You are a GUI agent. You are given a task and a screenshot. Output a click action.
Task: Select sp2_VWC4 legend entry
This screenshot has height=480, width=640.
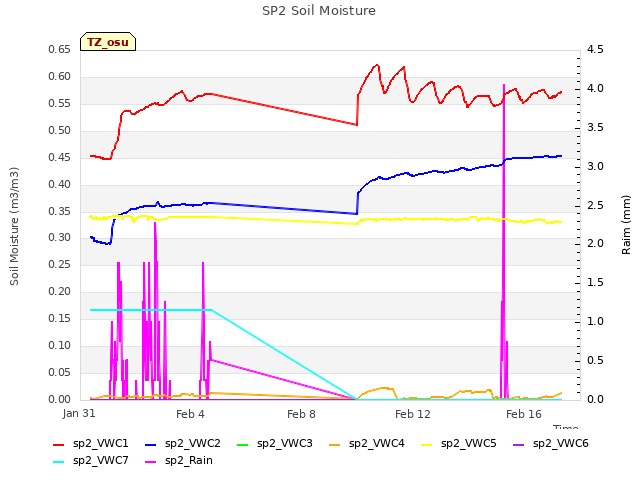pyautogui.click(x=367, y=444)
